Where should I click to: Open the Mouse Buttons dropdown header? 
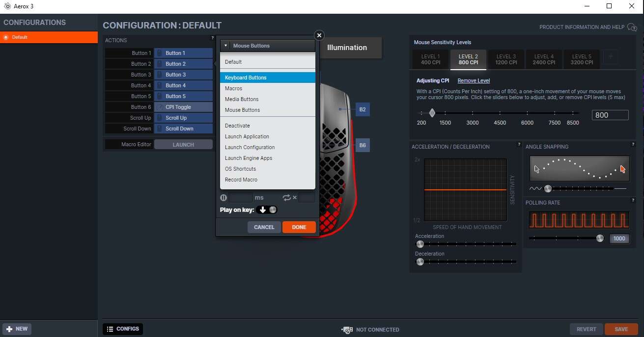(267, 46)
